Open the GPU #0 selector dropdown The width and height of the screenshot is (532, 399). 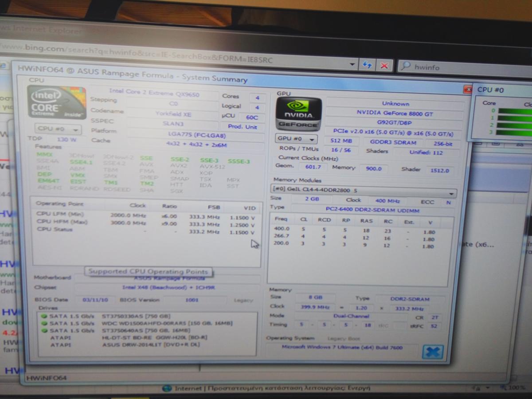point(297,139)
